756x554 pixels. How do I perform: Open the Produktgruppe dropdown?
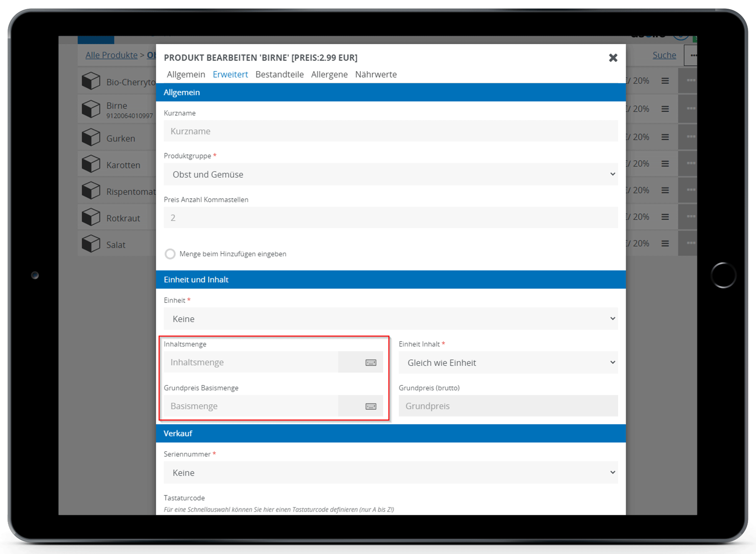coord(390,174)
